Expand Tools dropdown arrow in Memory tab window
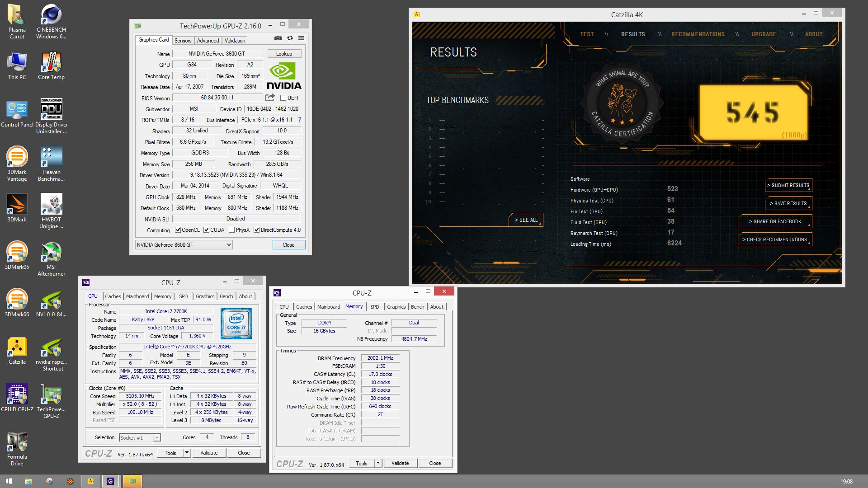The height and width of the screenshot is (488, 868). 378,463
